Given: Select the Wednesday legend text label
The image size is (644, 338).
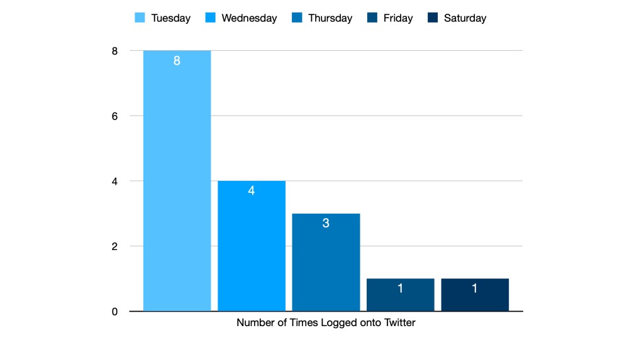Looking at the screenshot, I should 249,18.
